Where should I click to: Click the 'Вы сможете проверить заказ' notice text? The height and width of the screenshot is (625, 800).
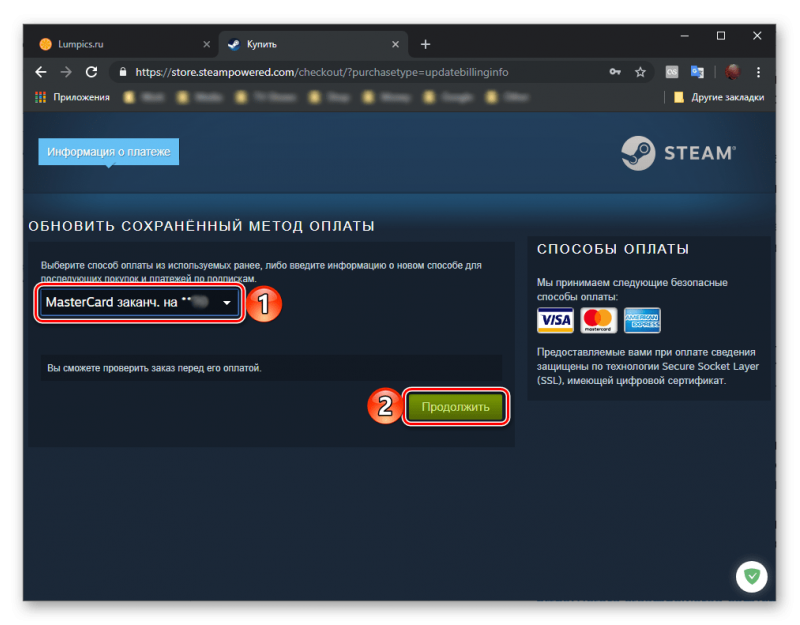(x=154, y=368)
